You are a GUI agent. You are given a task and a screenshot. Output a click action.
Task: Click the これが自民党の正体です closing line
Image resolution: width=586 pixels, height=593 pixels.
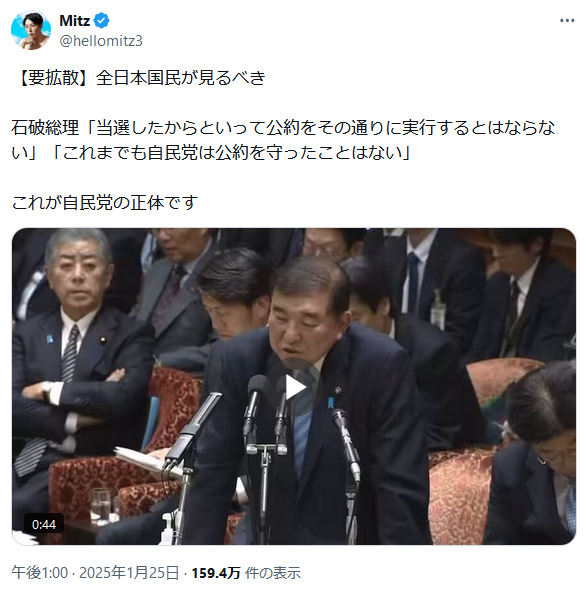tap(105, 203)
